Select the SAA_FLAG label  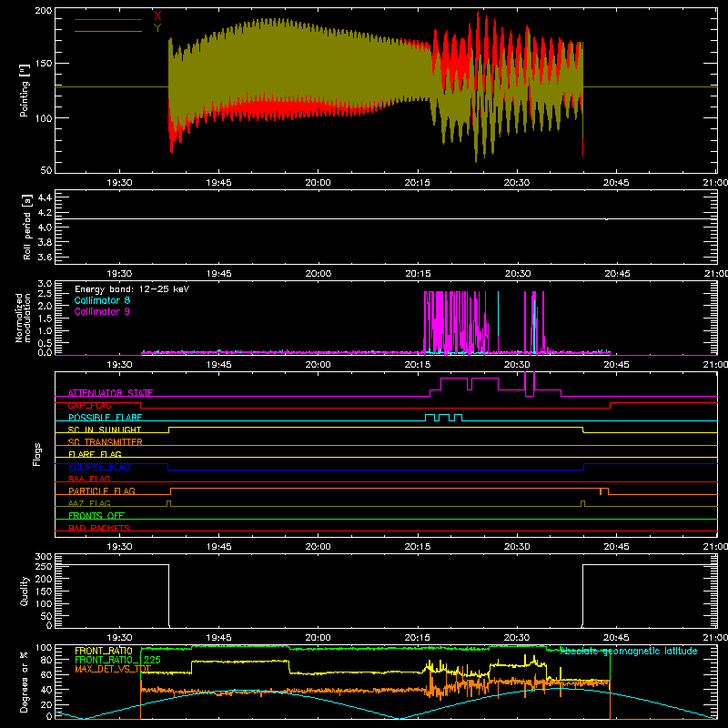(89, 479)
